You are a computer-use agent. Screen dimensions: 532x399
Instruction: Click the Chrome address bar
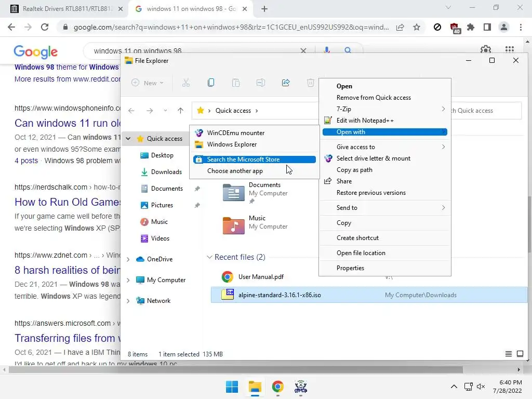(231, 27)
